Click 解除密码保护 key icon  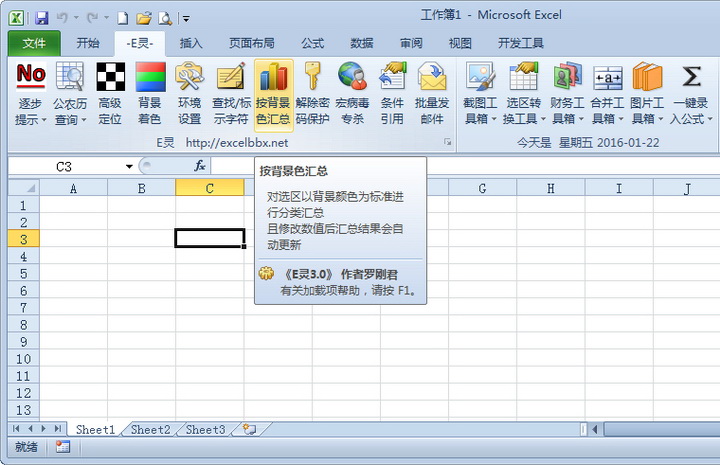point(312,76)
